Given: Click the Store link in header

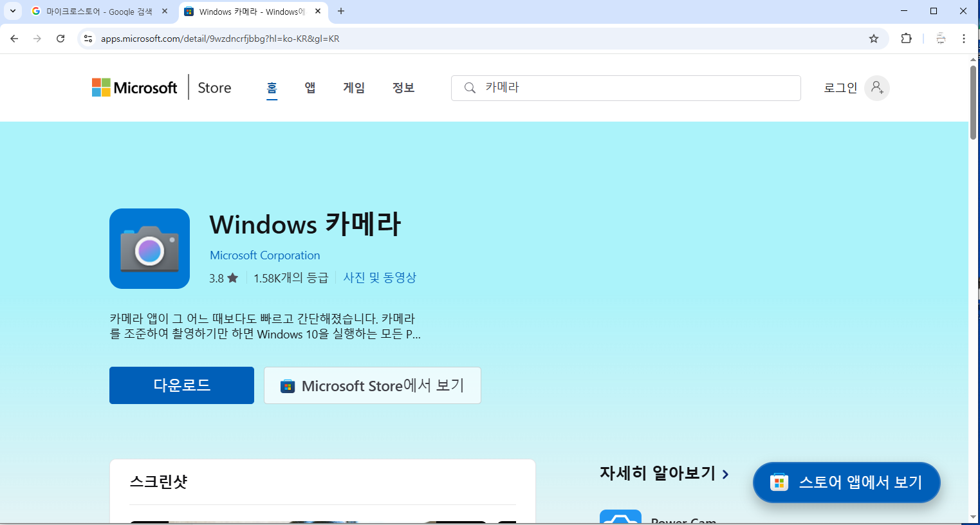Looking at the screenshot, I should (x=214, y=87).
